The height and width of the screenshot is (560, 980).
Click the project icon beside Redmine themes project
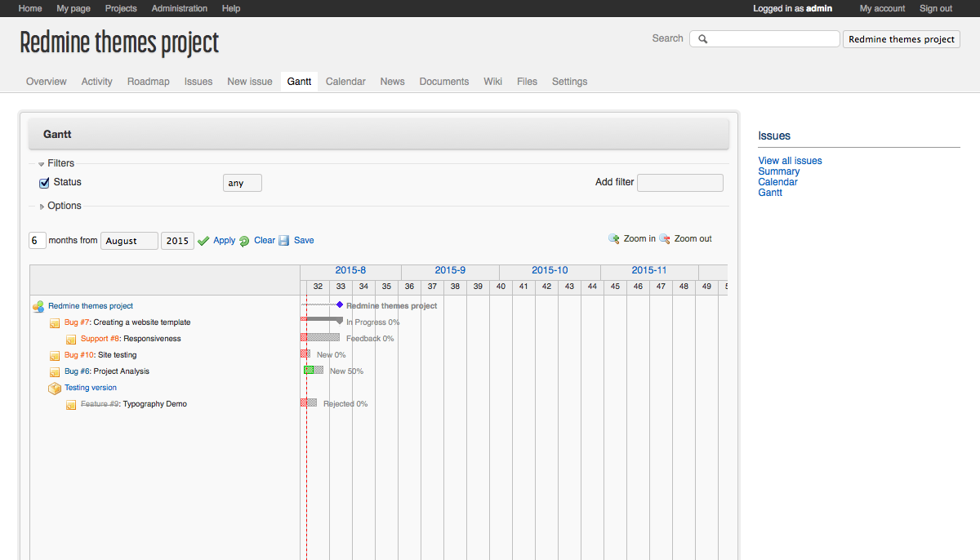(x=38, y=306)
